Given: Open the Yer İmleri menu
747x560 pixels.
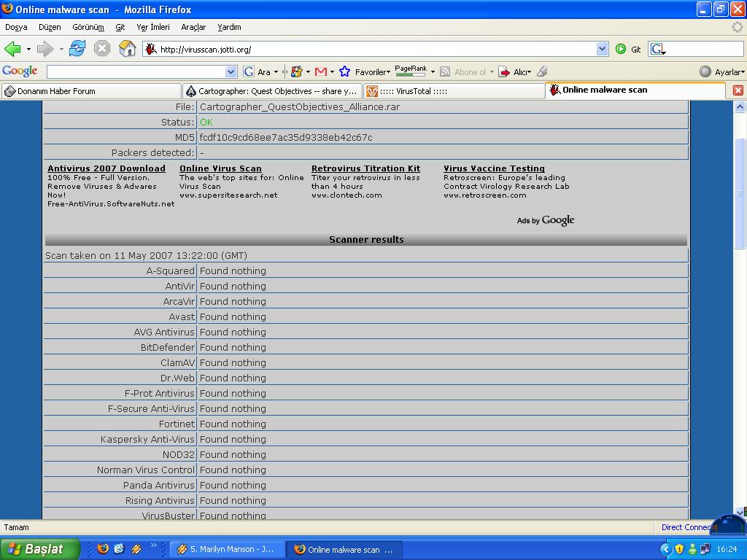Looking at the screenshot, I should click(x=153, y=27).
